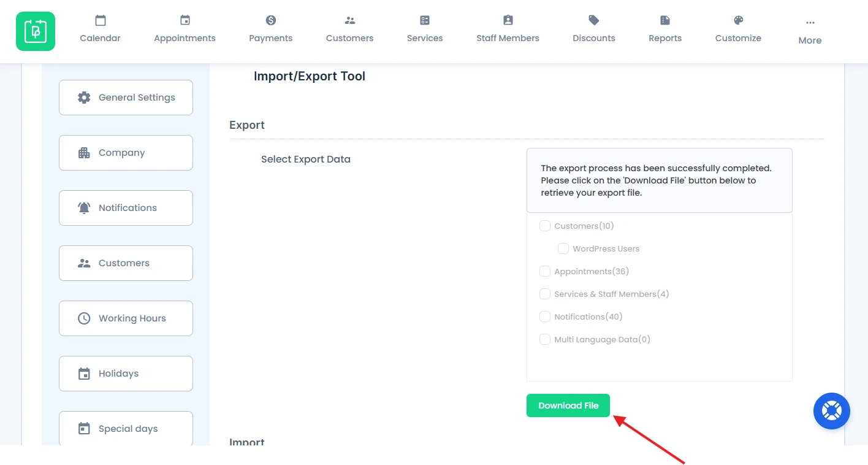
Task: Click the Customize palette icon
Action: (x=739, y=20)
